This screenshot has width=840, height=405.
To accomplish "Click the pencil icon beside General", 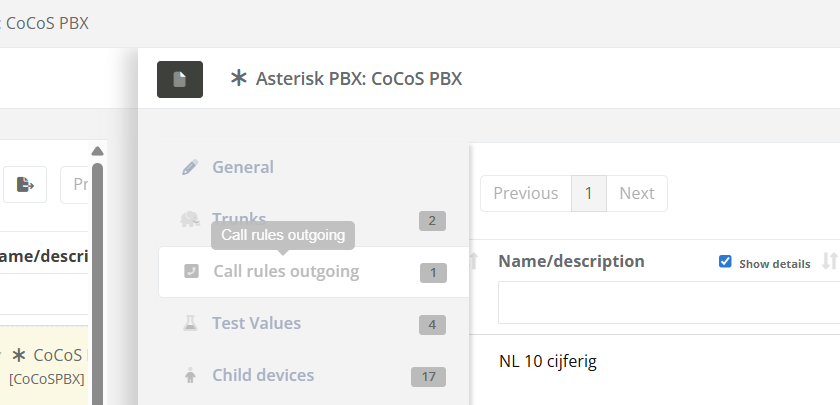I will (x=190, y=167).
